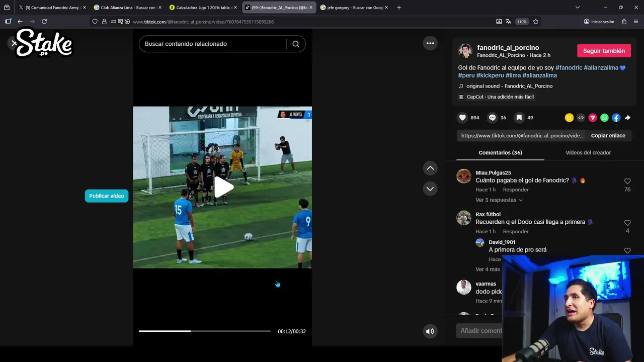Image resolution: width=644 pixels, height=362 pixels.
Task: Like Miau.Pulgas25's comment
Action: coord(627,181)
